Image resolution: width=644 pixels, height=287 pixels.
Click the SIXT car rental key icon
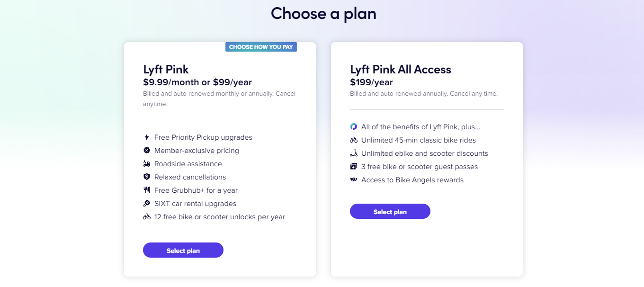147,203
